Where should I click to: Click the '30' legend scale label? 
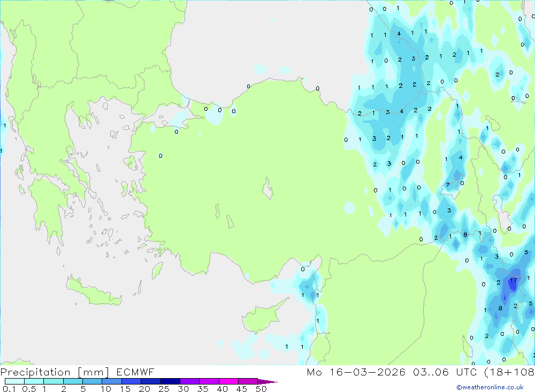point(184,389)
